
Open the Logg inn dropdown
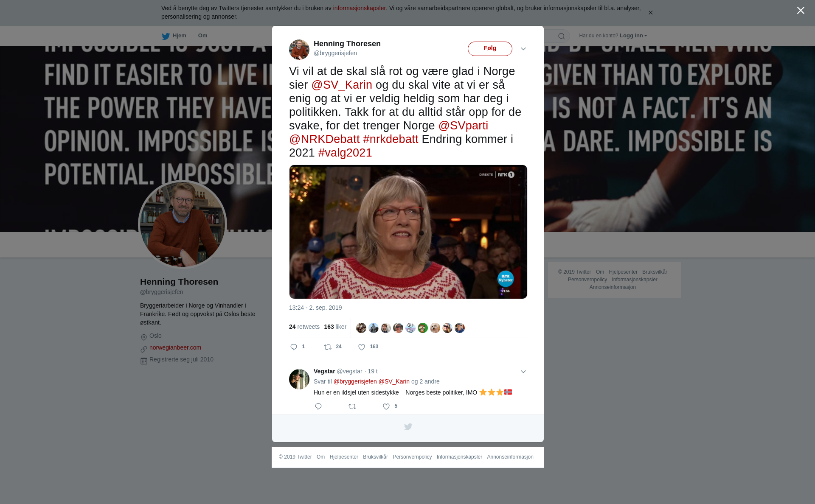coord(633,36)
